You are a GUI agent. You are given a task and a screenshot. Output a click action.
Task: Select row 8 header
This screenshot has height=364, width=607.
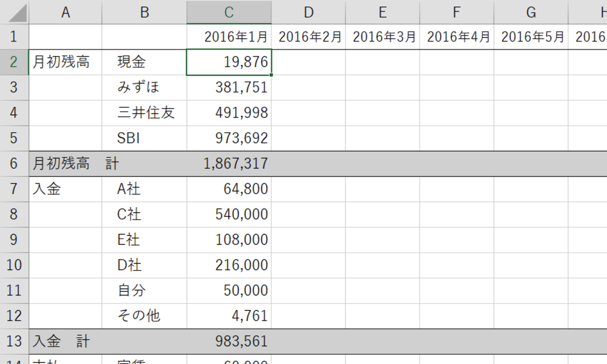click(14, 214)
